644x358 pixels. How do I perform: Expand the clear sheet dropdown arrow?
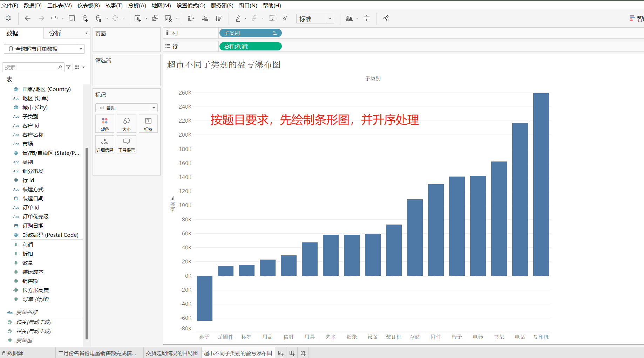(x=177, y=19)
